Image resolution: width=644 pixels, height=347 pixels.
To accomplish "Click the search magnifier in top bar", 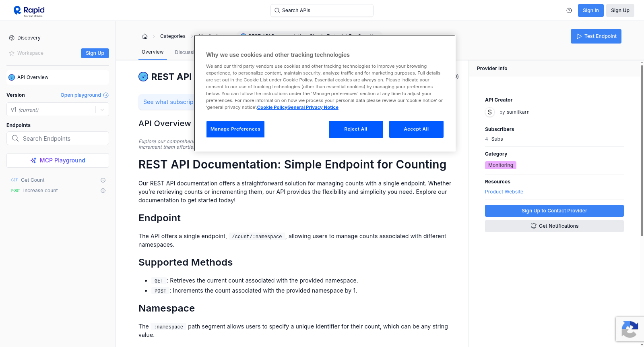I will point(277,10).
